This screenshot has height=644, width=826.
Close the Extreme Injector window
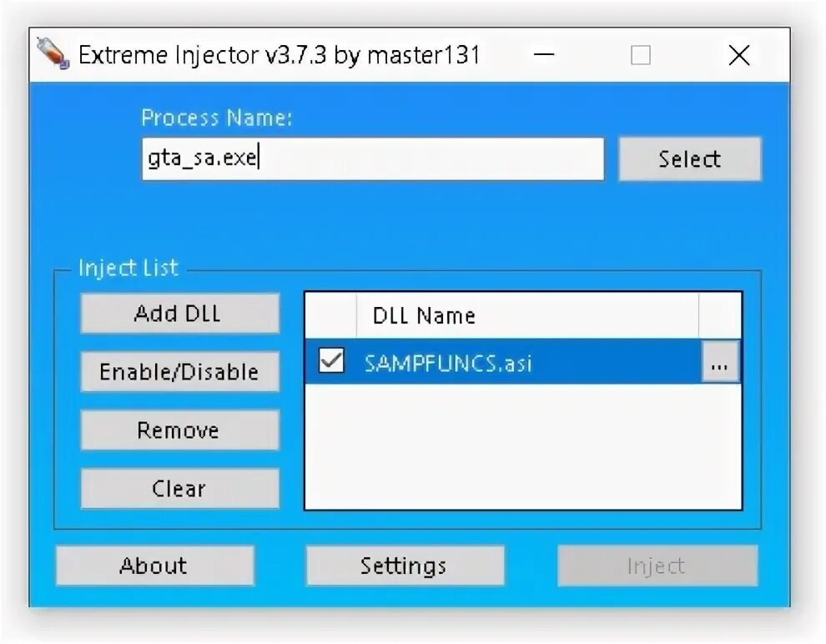(739, 55)
